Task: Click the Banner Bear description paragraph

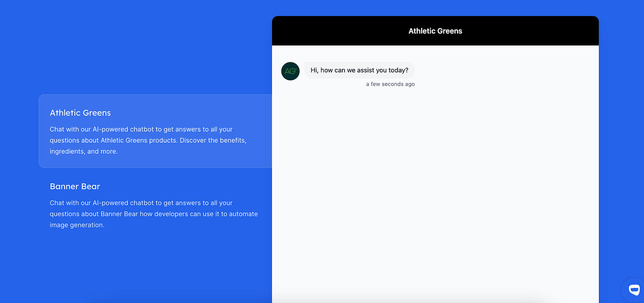Action: point(154,214)
